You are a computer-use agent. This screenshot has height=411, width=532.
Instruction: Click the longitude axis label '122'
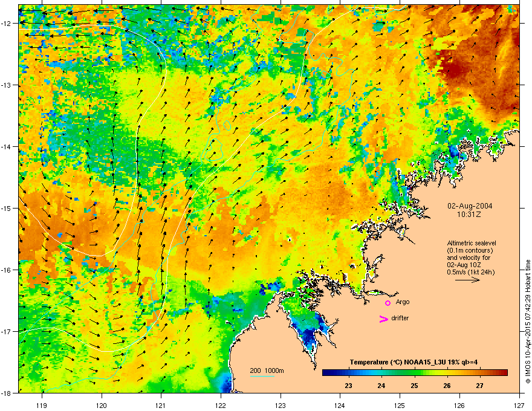[221, 405]
